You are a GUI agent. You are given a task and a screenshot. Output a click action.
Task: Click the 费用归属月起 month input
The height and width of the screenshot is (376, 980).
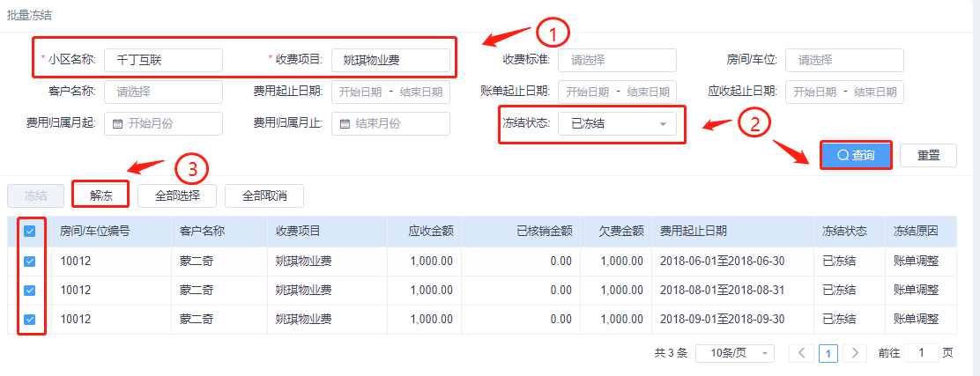164,123
